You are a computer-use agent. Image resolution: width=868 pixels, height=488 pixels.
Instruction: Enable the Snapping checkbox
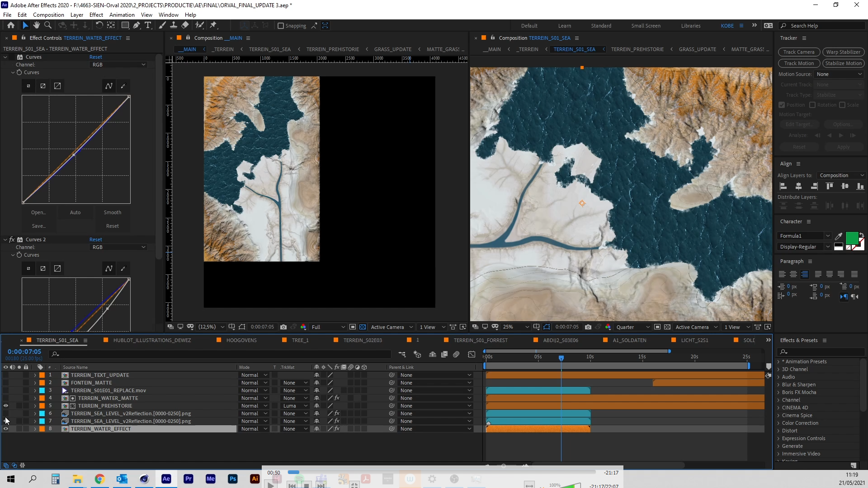pos(281,26)
